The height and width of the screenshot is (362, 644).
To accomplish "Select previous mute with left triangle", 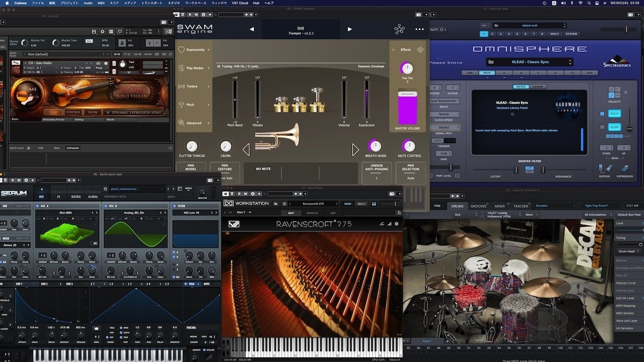I will pyautogui.click(x=246, y=150).
